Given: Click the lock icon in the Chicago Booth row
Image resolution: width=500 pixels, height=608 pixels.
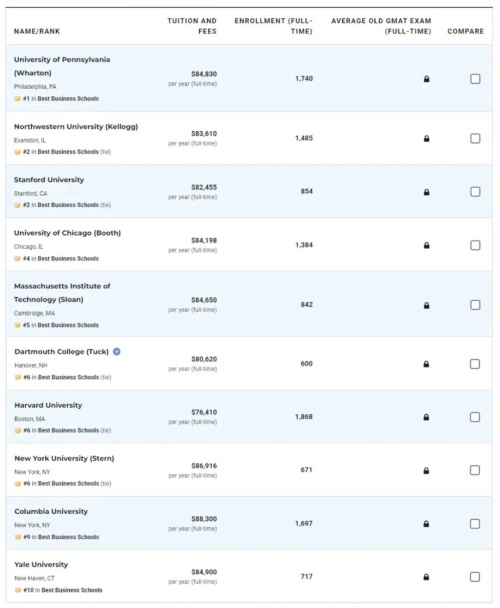Looking at the screenshot, I should pyautogui.click(x=426, y=245).
